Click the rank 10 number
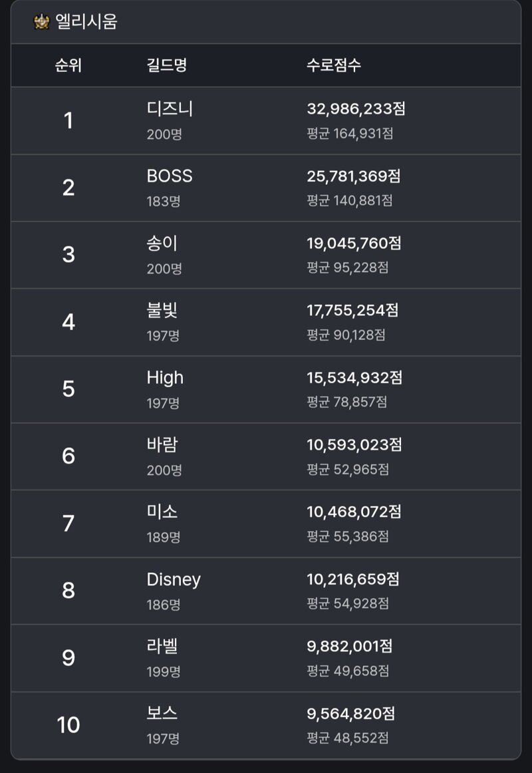The width and height of the screenshot is (532, 773). pyautogui.click(x=68, y=725)
